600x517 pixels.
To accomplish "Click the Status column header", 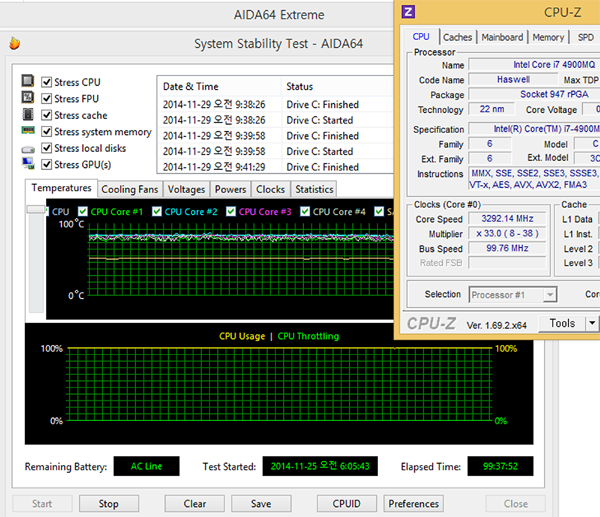I will (338, 86).
